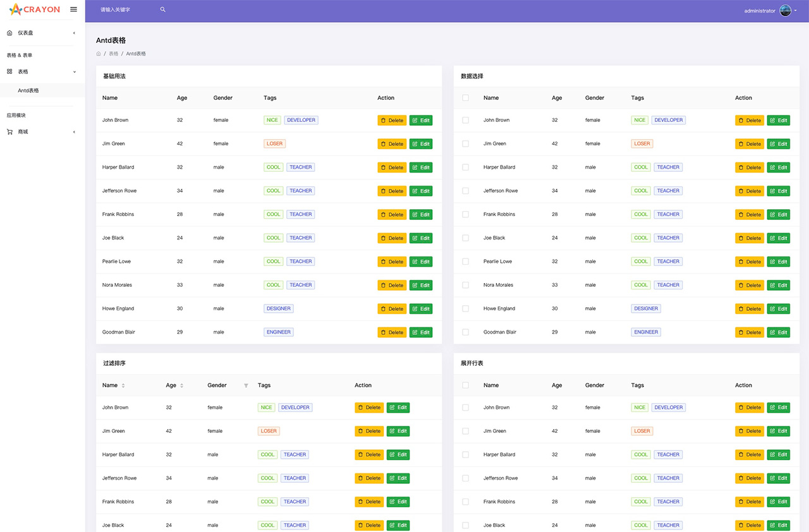Tick John Brown's checkbox in 展开行表 table

click(466, 408)
